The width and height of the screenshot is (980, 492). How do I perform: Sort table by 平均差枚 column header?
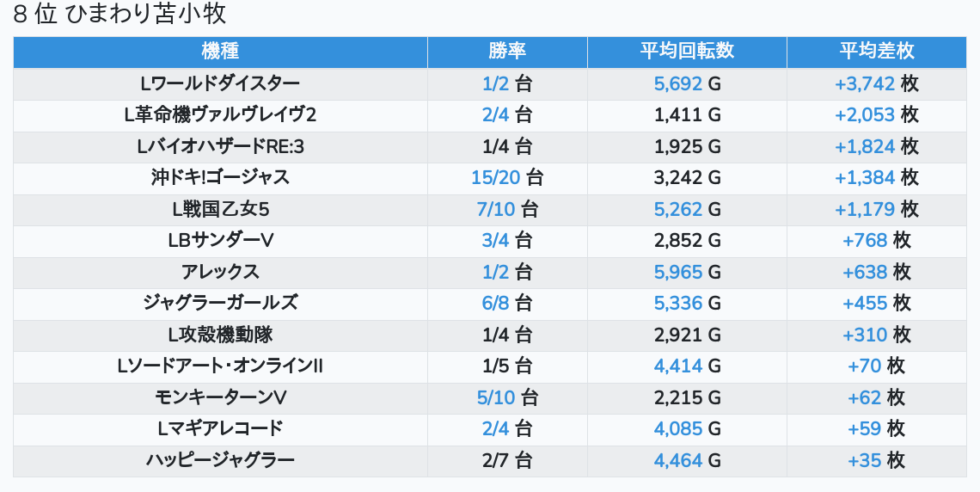coord(876,52)
